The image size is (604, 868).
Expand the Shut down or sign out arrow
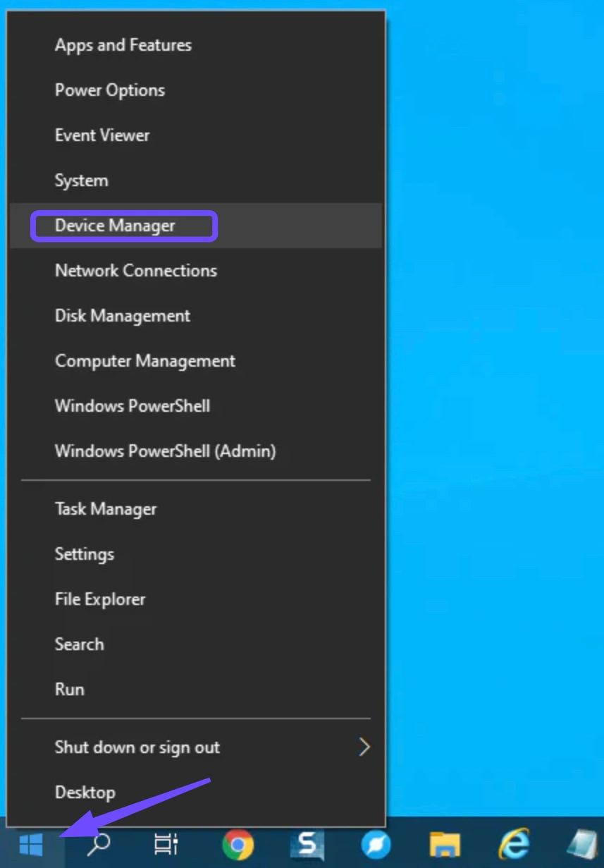(x=364, y=747)
